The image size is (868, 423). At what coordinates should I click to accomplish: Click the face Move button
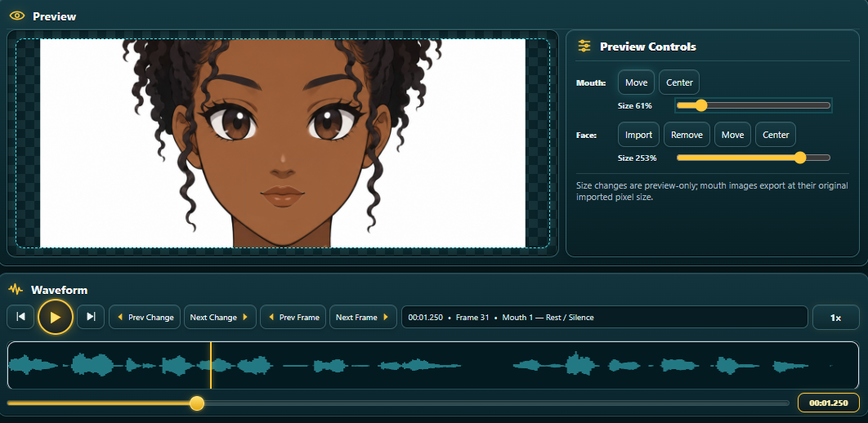click(x=733, y=135)
